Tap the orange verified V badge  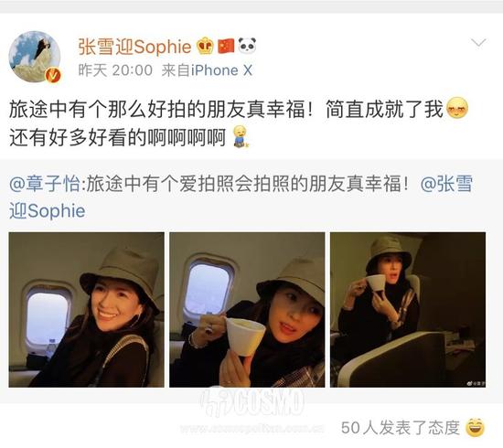point(53,76)
